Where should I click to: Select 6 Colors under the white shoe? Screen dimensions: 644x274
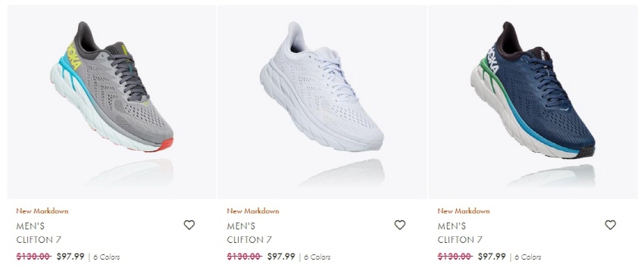pos(317,257)
